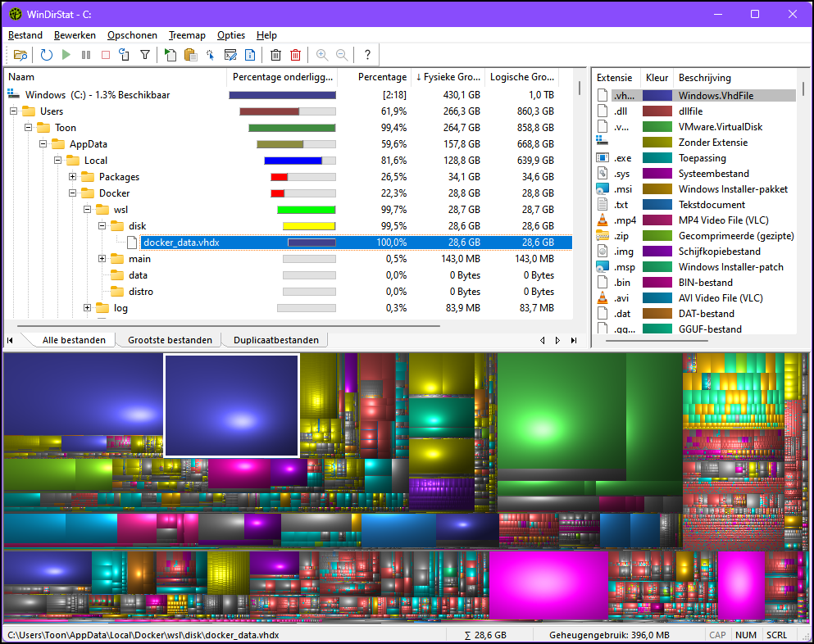Expand the log folder tree node
Screen dimensions: 814x644
(87, 308)
